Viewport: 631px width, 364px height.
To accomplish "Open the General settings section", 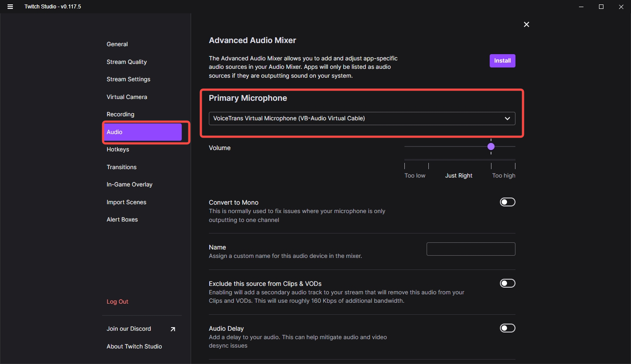I will (x=117, y=44).
